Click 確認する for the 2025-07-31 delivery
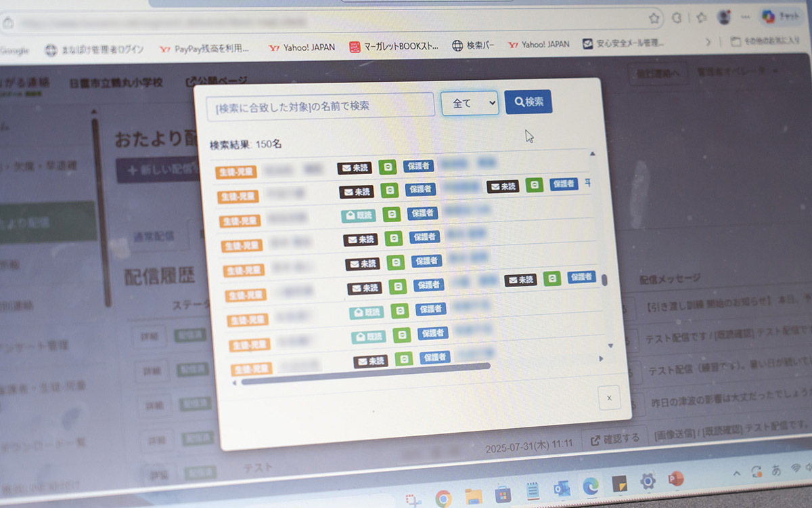 [614, 438]
